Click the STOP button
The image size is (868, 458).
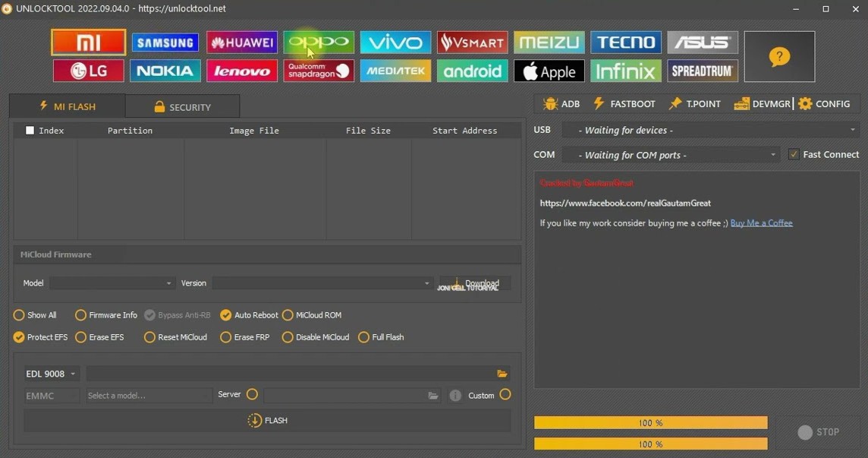click(819, 432)
